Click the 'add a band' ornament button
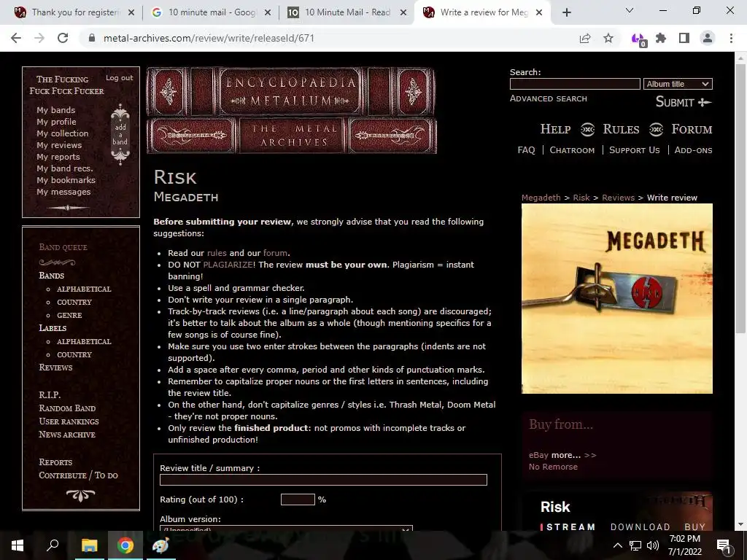The image size is (747, 560). [120, 134]
